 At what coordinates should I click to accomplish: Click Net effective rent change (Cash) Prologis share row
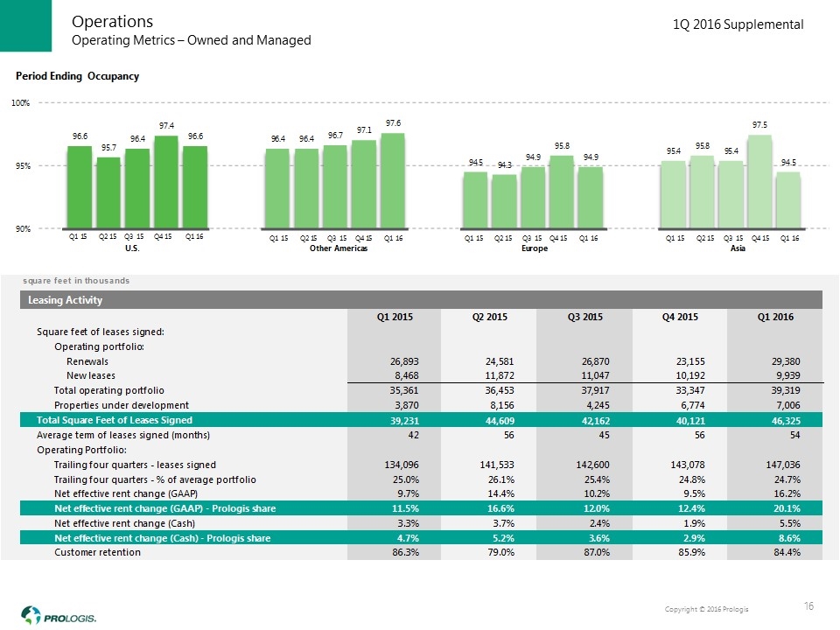click(x=162, y=538)
